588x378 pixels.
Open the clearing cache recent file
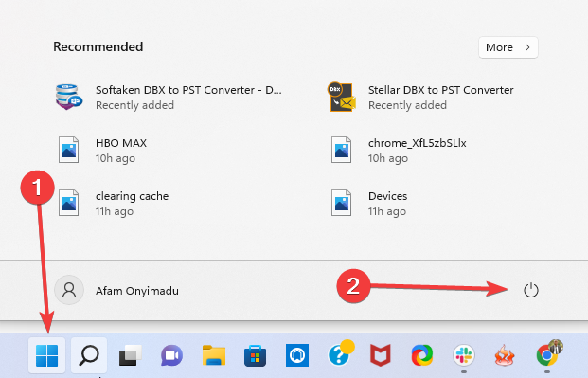click(x=114, y=203)
